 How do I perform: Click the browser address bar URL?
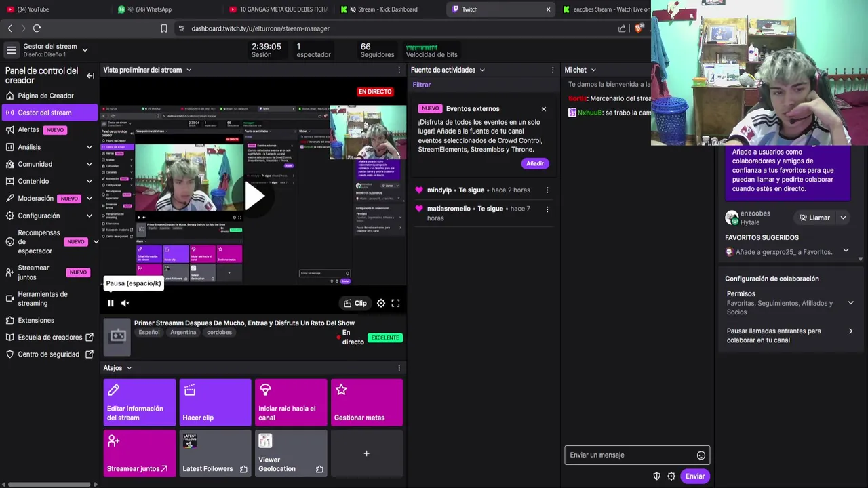point(260,28)
